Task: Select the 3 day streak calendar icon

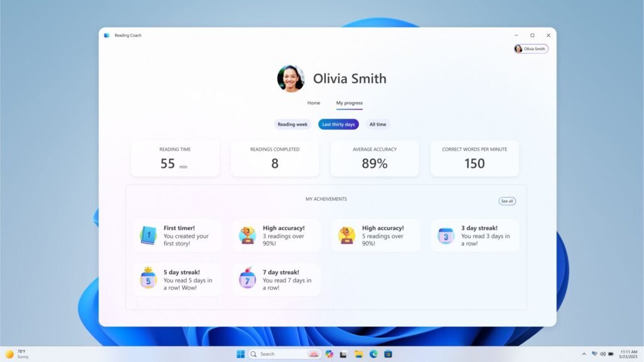Action: click(x=446, y=236)
